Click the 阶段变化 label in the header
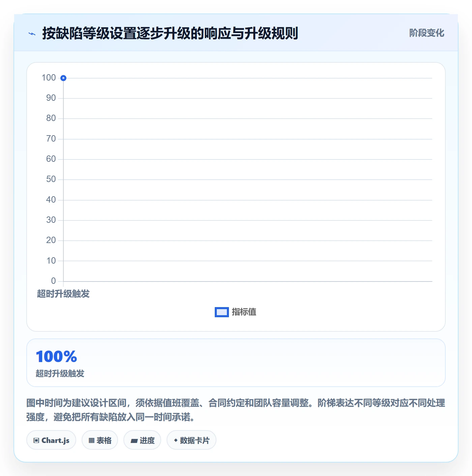This screenshot has width=472, height=476. pos(426,33)
